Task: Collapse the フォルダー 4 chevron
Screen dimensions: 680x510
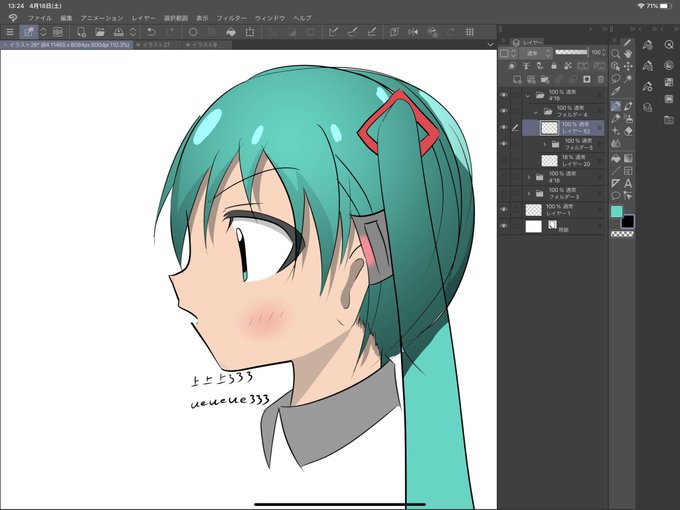Action: click(536, 112)
